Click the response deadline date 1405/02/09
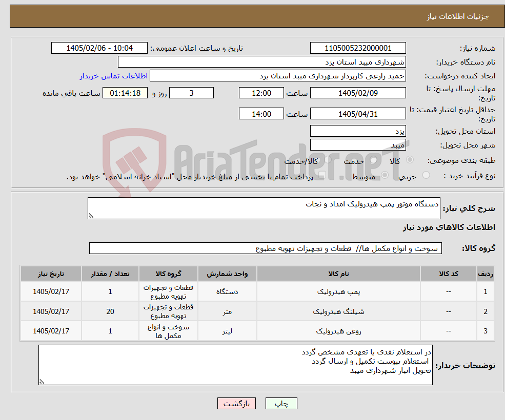Viewport: 505px width, 420px height. pos(358,93)
